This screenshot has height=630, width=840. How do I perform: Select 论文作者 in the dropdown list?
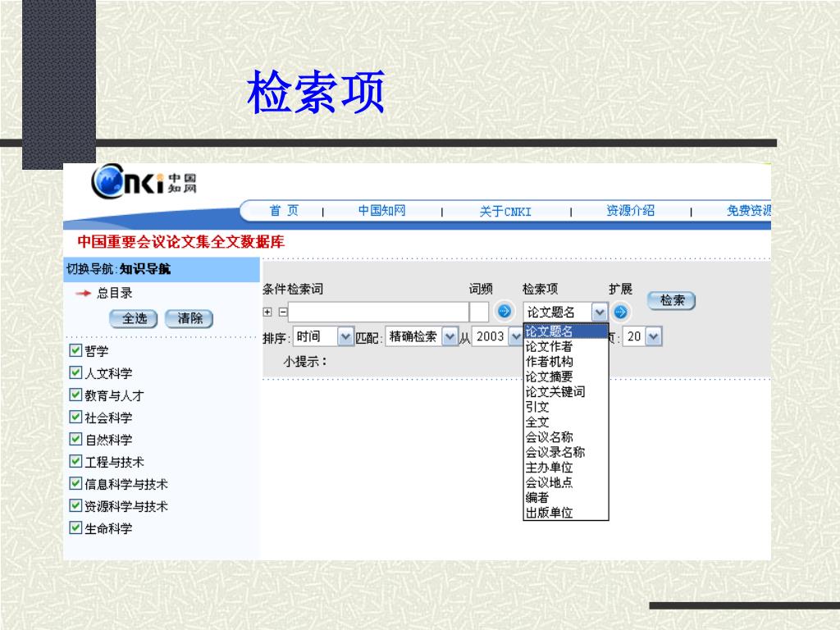tap(566, 347)
